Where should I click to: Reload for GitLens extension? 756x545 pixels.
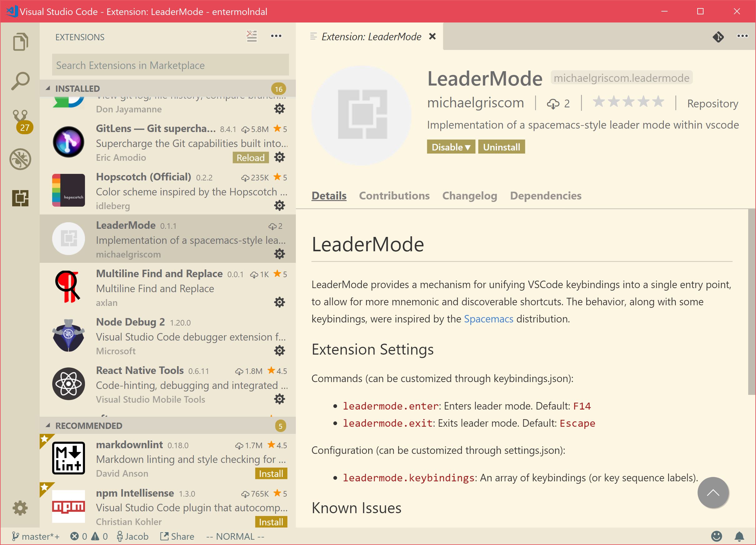point(250,158)
